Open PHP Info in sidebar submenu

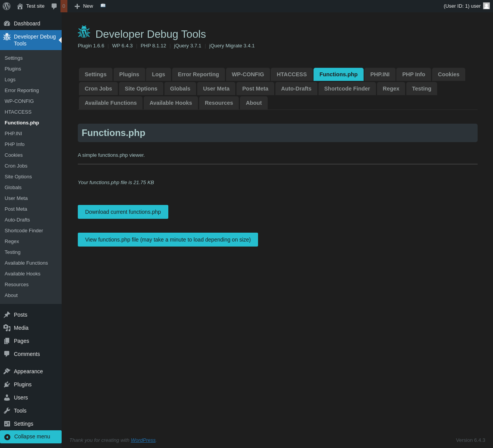click(15, 144)
